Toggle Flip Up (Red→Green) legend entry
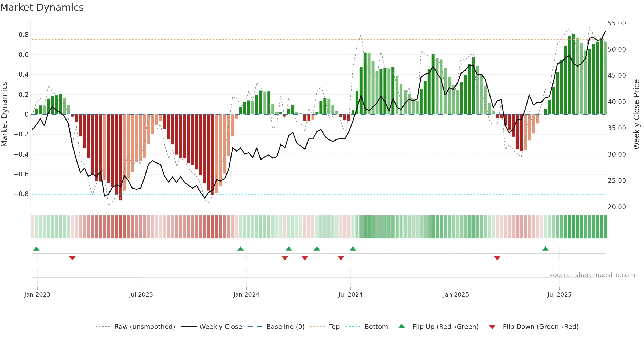The image size is (644, 362). point(438,327)
